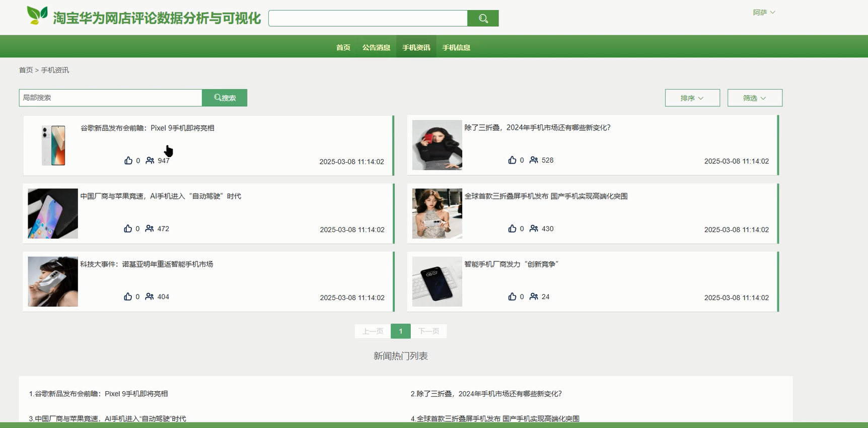Select the 手机资讯 nav tab
868x428 pixels.
click(x=416, y=47)
